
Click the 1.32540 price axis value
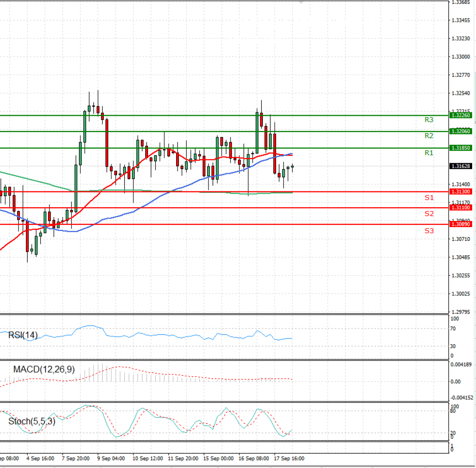(x=461, y=93)
